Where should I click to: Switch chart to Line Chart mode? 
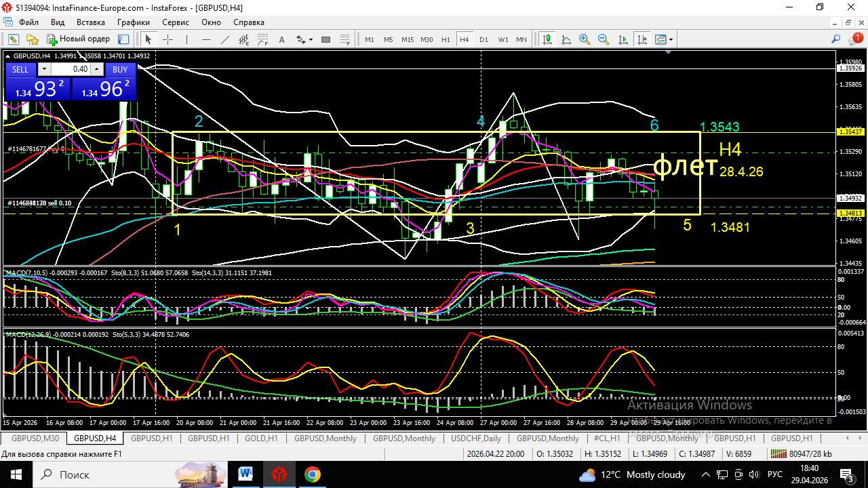coord(566,39)
